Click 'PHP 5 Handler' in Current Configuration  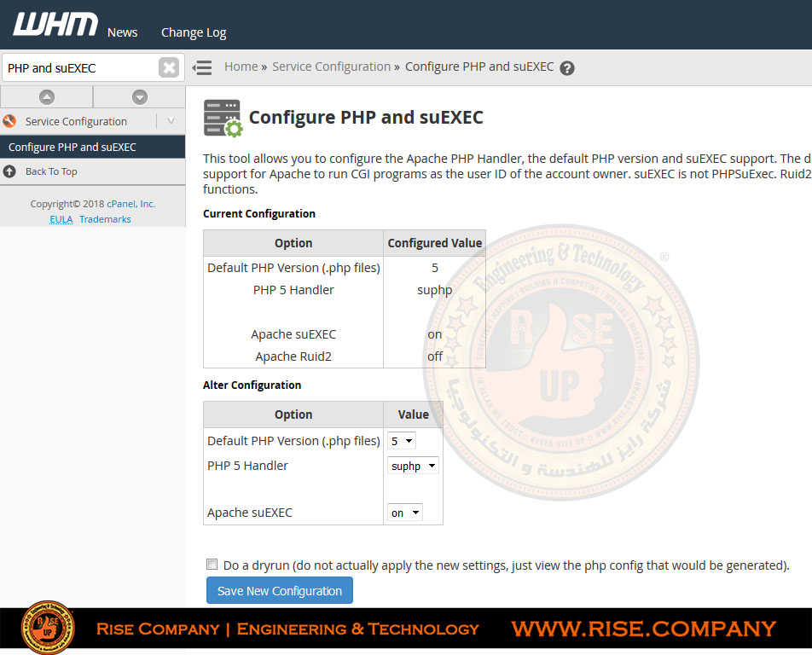pos(293,290)
